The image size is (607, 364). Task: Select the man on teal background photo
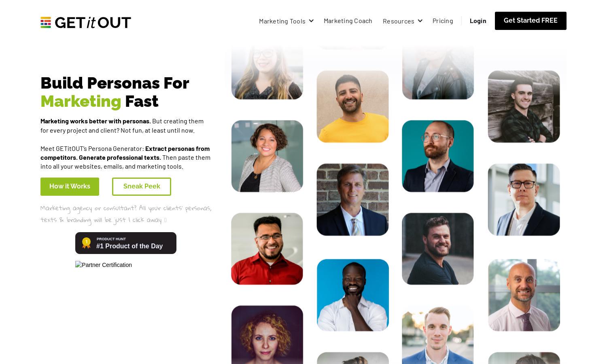[x=438, y=156]
